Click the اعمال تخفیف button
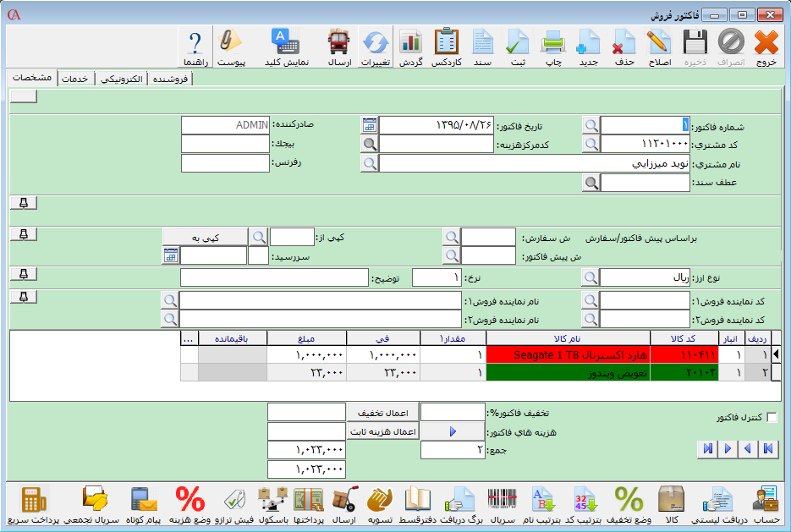 382,412
